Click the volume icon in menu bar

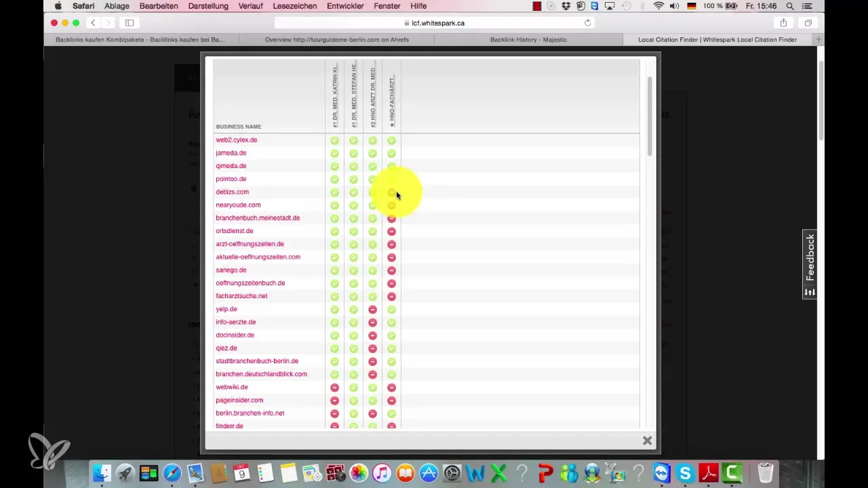675,5
